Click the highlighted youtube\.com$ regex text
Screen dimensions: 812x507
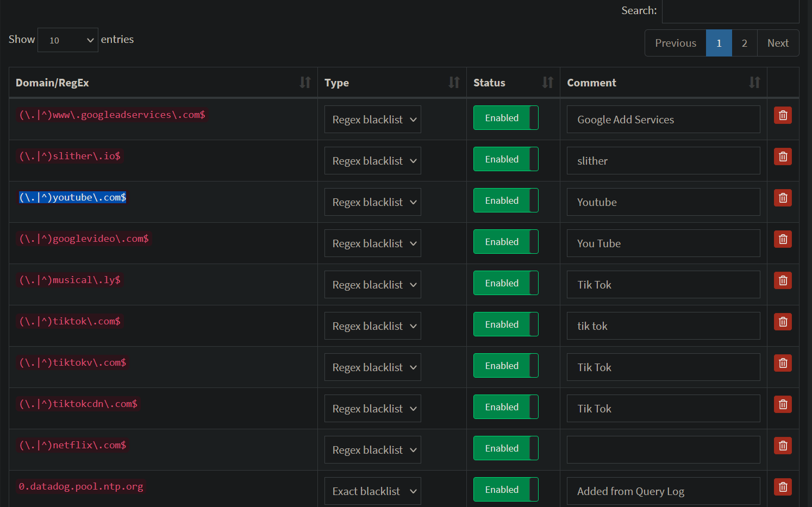point(73,197)
